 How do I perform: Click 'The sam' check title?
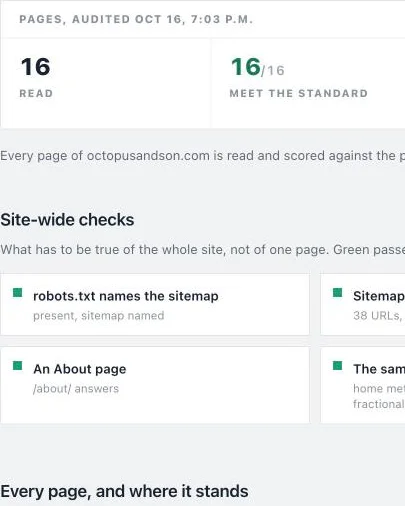click(379, 369)
